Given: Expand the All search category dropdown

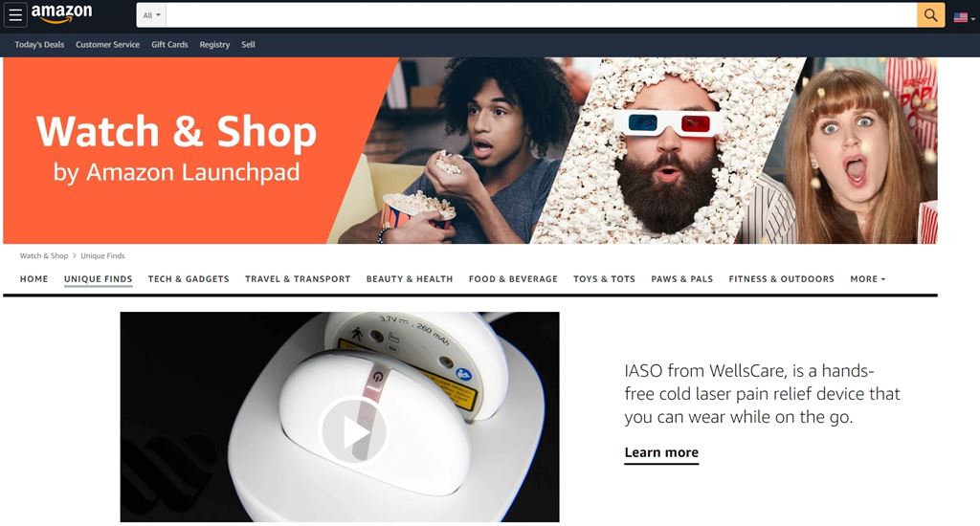Looking at the screenshot, I should click(x=151, y=15).
